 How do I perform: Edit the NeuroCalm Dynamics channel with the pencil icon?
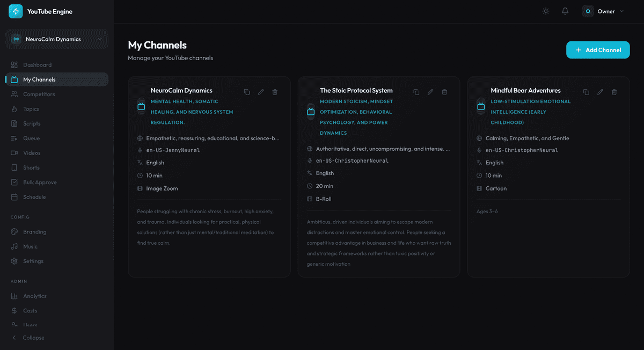pos(261,92)
